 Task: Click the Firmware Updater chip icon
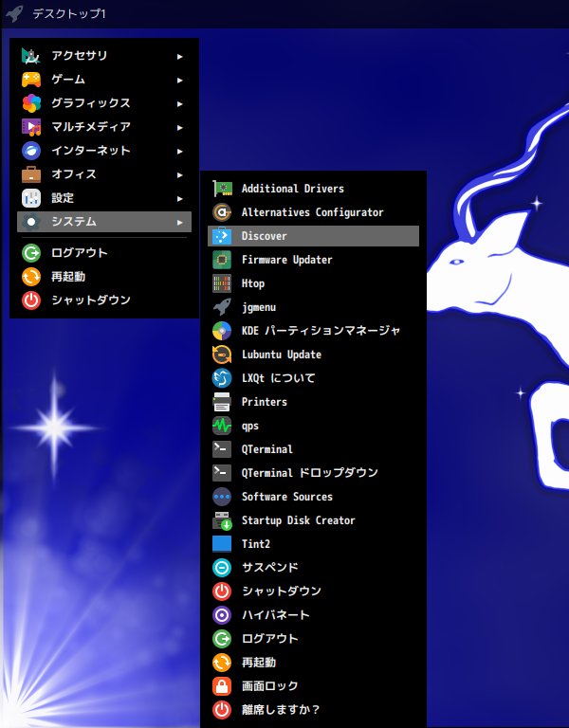(x=222, y=260)
